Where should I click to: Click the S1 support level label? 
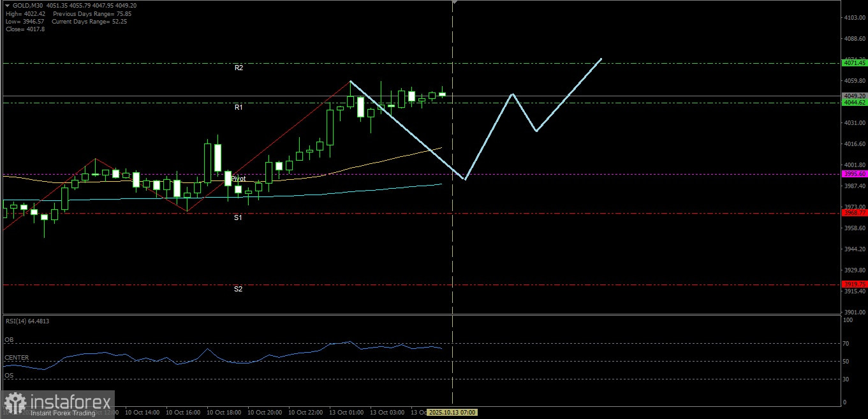(x=238, y=217)
